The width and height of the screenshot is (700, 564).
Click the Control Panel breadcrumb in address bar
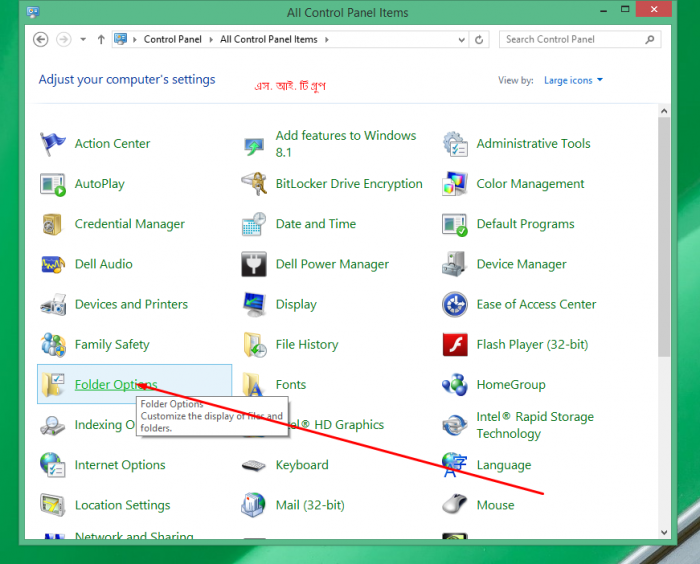click(172, 40)
